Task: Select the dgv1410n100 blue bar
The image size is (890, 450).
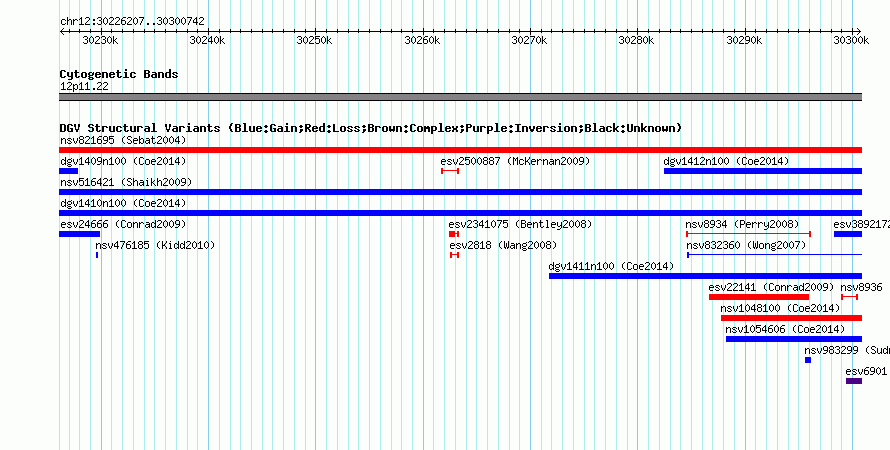Action: point(460,213)
